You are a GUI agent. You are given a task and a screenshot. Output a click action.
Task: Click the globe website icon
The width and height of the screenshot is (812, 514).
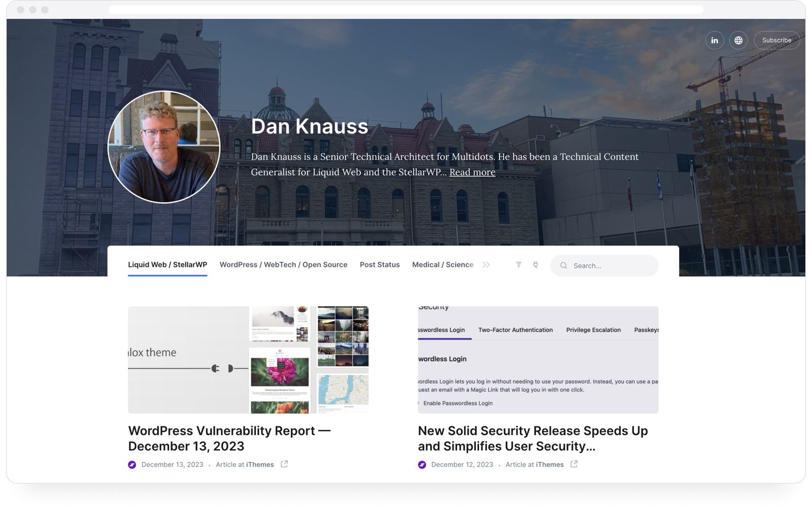click(738, 40)
